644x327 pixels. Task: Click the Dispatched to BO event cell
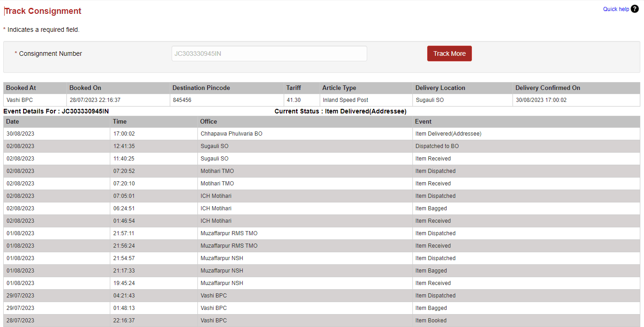(x=526, y=146)
